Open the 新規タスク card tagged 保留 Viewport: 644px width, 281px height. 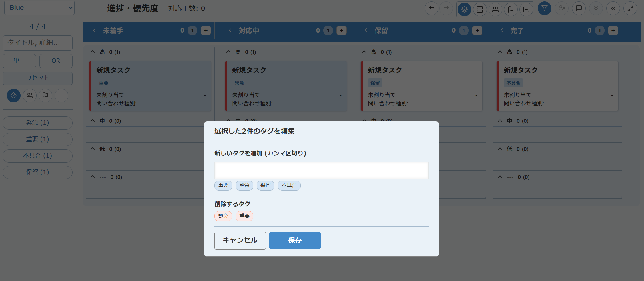(422, 86)
